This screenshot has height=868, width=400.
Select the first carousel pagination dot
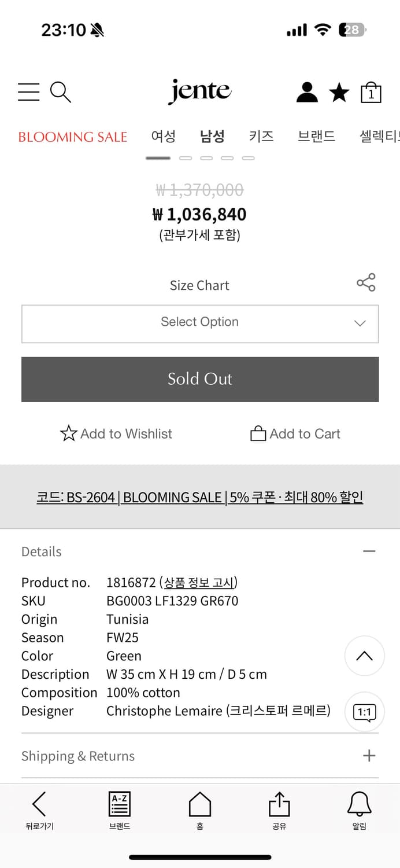157,157
